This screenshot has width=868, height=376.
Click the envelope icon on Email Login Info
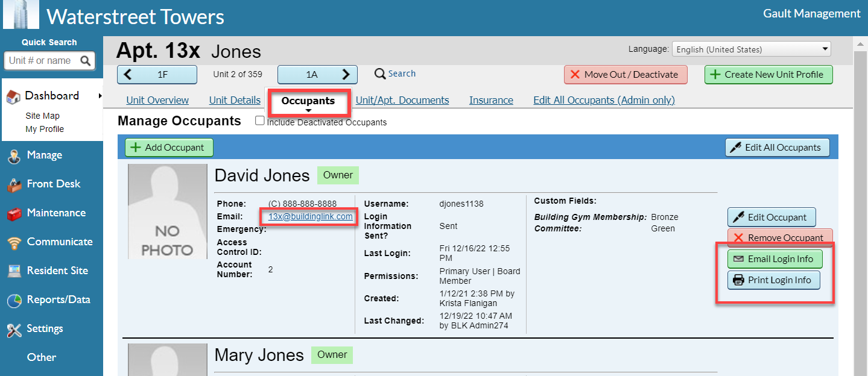(738, 259)
